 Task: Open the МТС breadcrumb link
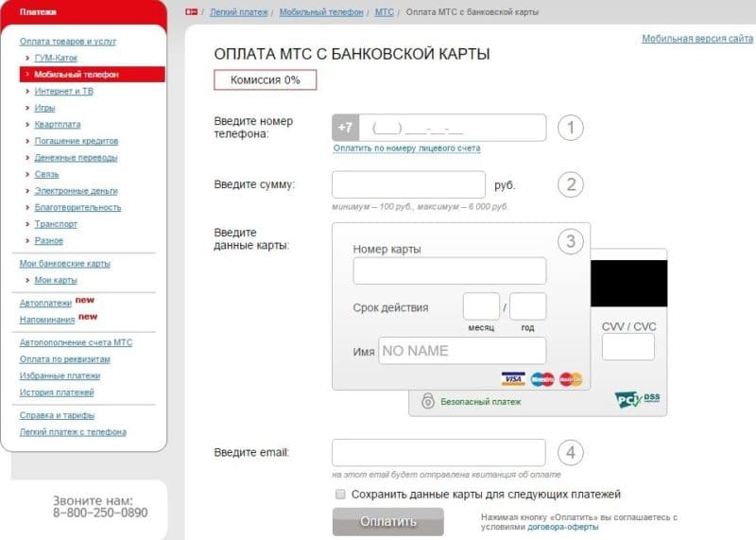click(x=385, y=12)
